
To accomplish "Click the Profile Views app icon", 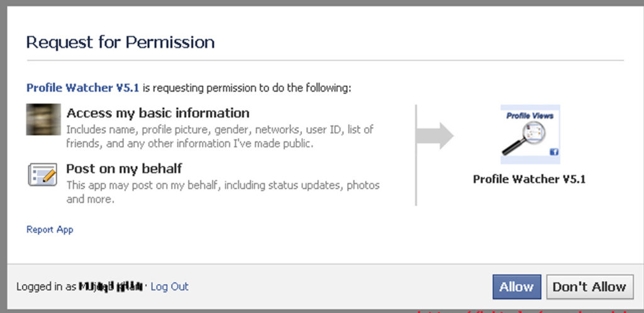I will coord(530,135).
